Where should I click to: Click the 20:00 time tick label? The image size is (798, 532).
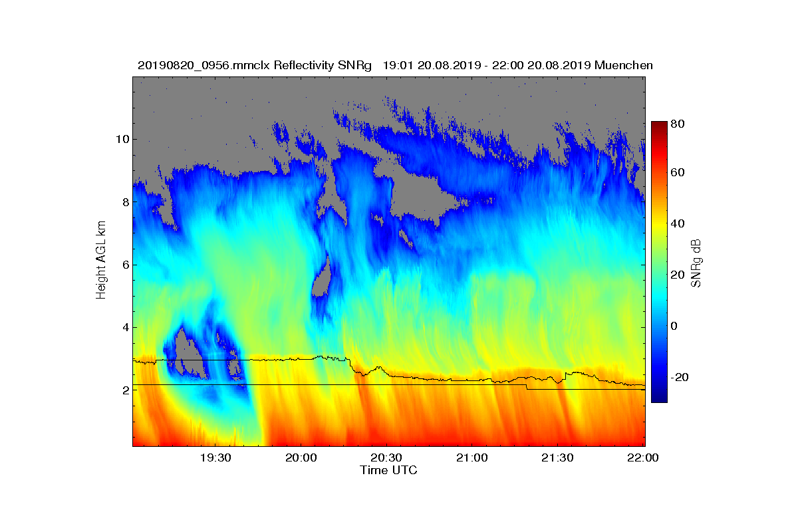[x=301, y=458]
